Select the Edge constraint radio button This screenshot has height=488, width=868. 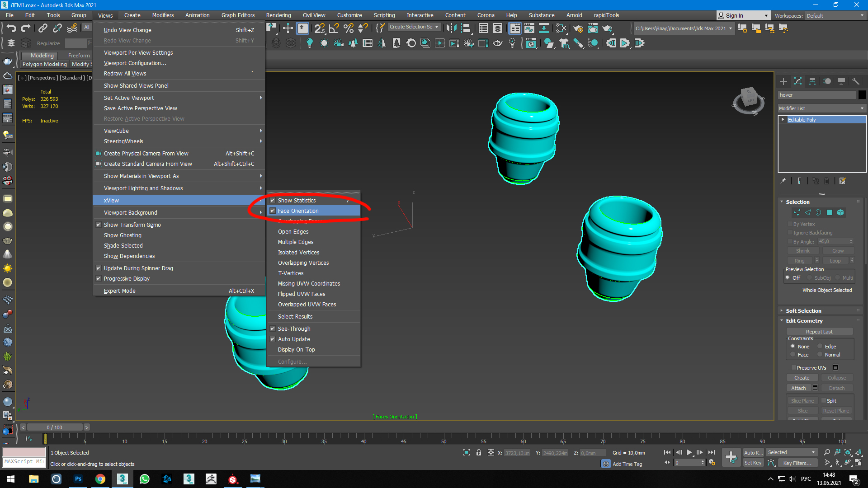tap(820, 347)
